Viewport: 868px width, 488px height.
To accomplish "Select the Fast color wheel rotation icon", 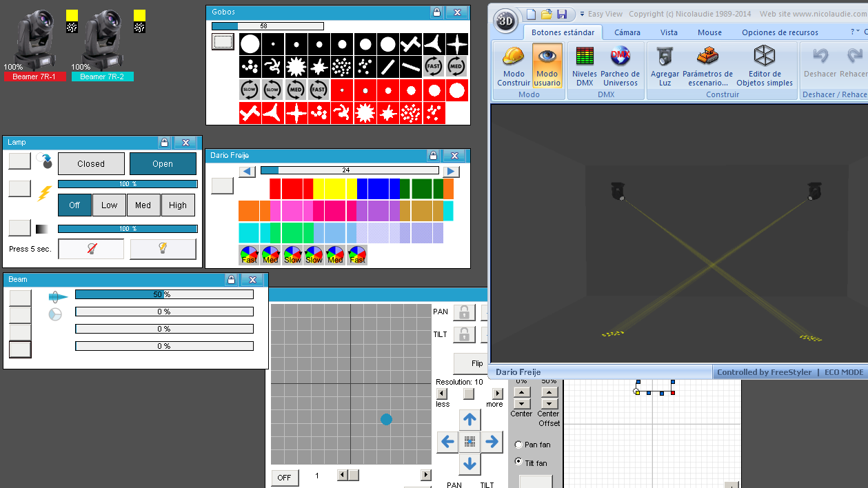I will (x=250, y=254).
